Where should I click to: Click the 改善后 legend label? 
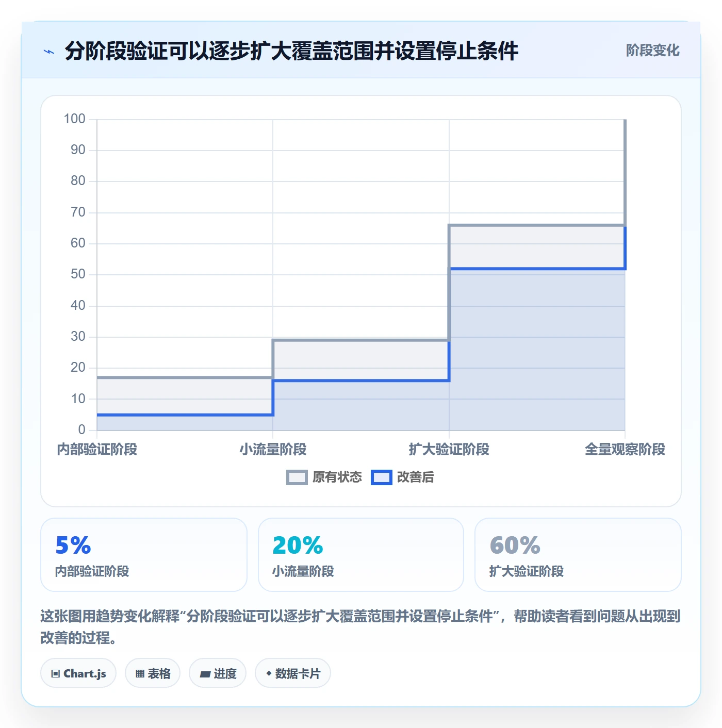(415, 477)
